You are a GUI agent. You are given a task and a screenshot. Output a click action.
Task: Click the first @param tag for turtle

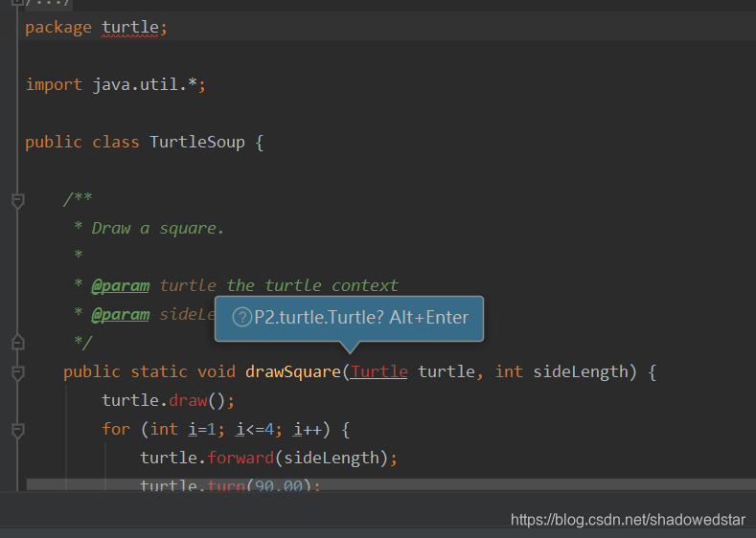[x=121, y=285]
